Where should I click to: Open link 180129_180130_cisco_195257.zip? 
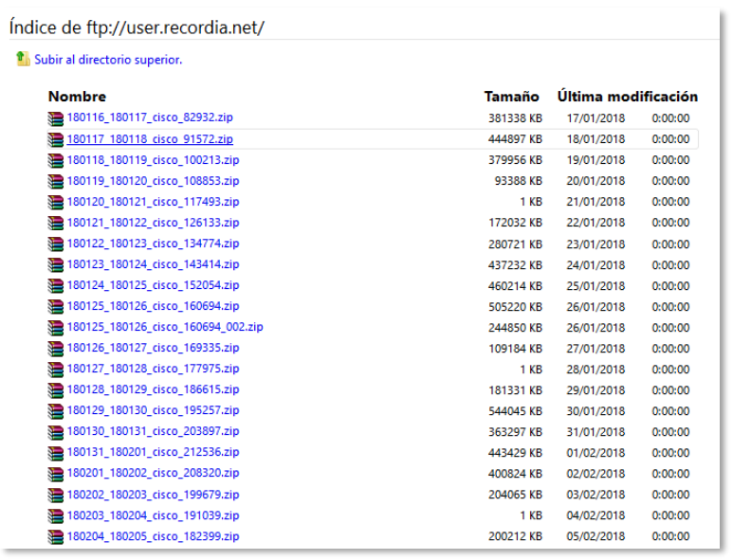pos(153,410)
